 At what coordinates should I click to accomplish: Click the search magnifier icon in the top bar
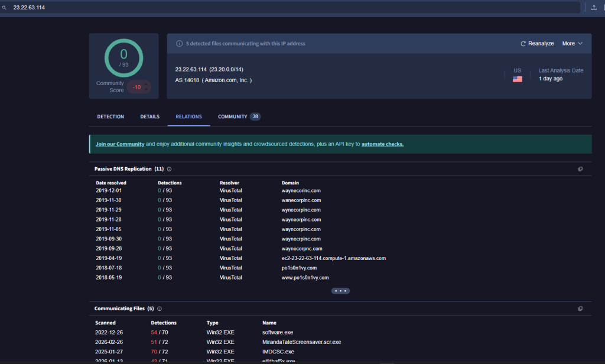5,8
